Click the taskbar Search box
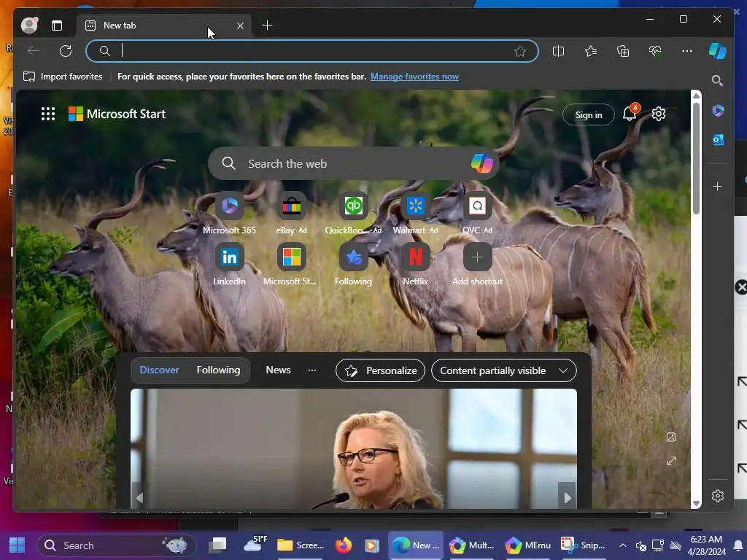The image size is (747, 560). pos(117,545)
